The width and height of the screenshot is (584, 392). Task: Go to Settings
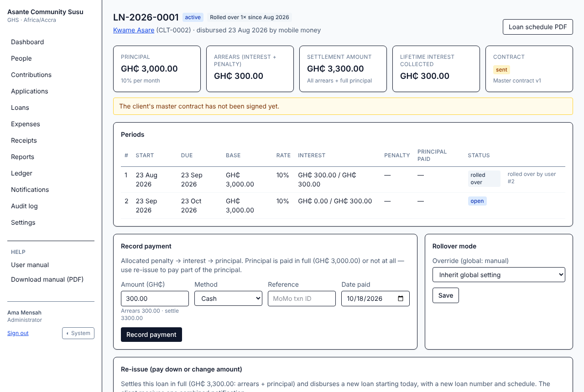coord(23,222)
